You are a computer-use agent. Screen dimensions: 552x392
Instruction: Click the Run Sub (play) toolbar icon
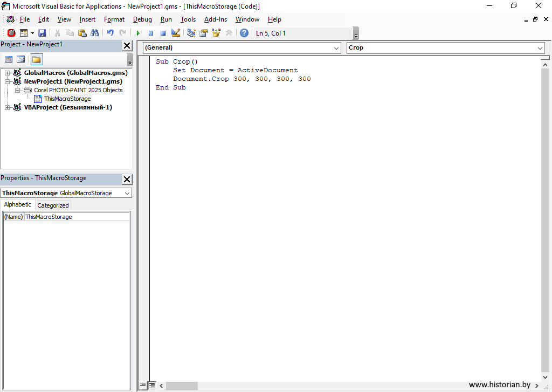138,33
